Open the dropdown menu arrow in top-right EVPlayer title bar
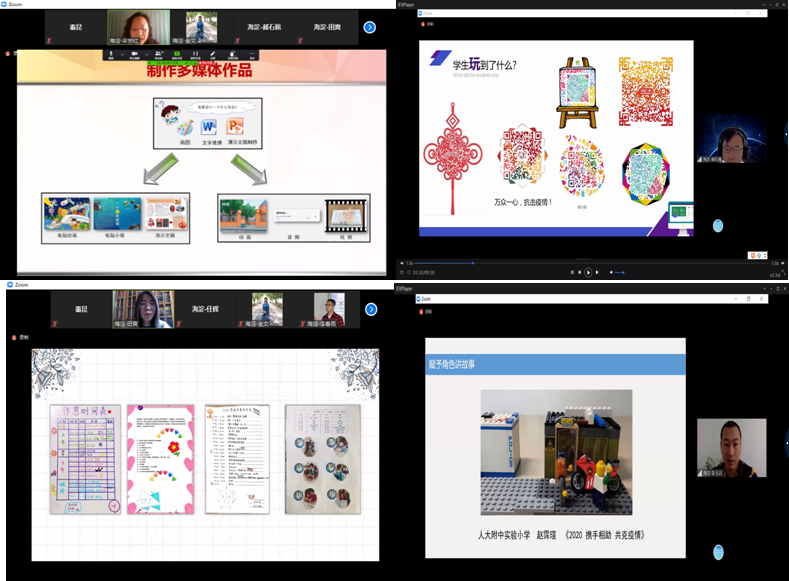The height and width of the screenshot is (581, 789). tap(764, 5)
